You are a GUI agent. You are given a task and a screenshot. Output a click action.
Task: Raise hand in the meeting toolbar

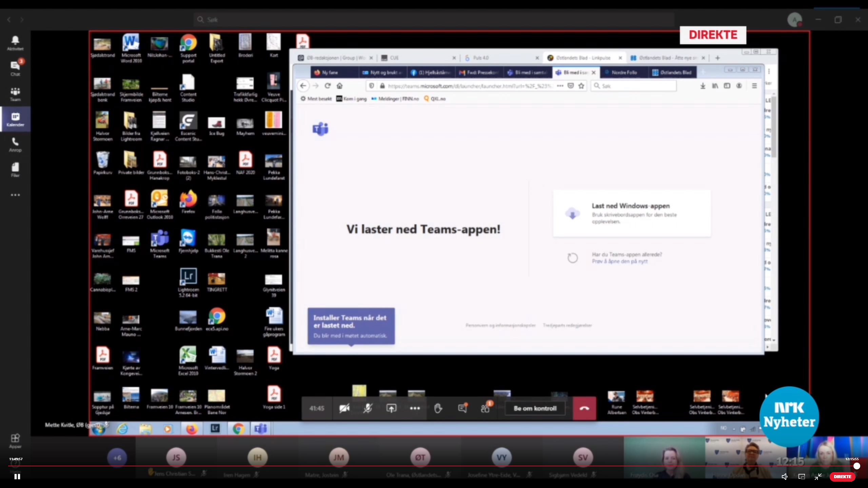(438, 408)
